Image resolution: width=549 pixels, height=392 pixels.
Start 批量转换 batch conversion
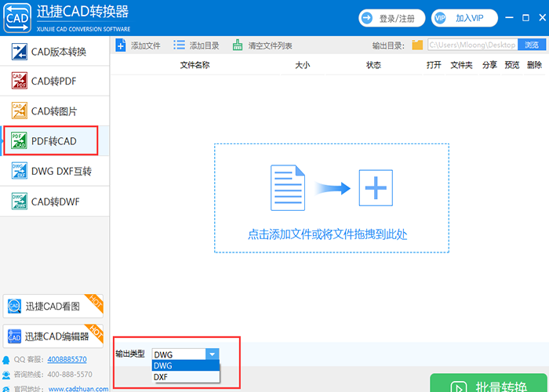(x=489, y=383)
